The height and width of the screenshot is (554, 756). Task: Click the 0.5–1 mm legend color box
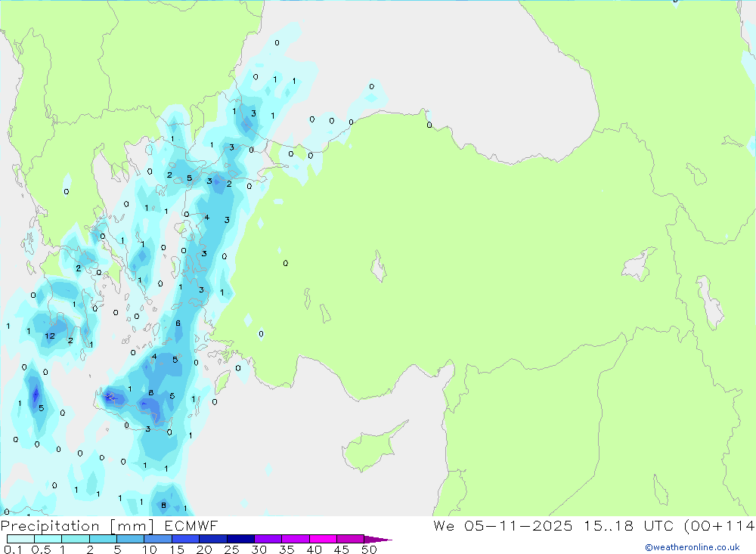pos(48,539)
